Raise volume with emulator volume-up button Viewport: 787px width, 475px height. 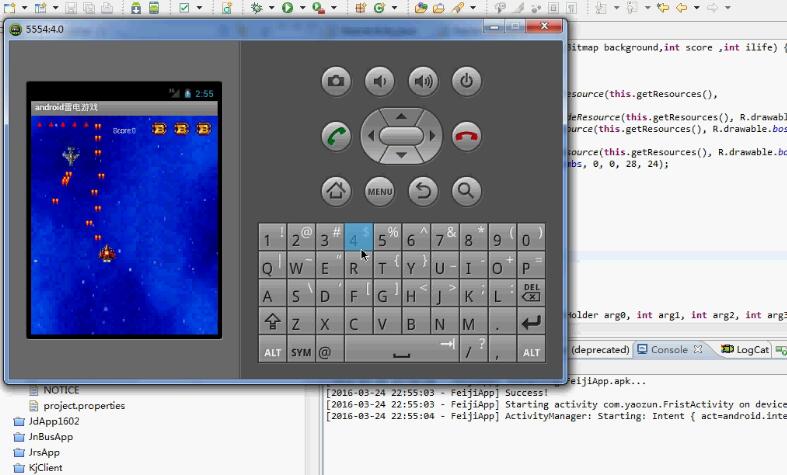(x=423, y=81)
